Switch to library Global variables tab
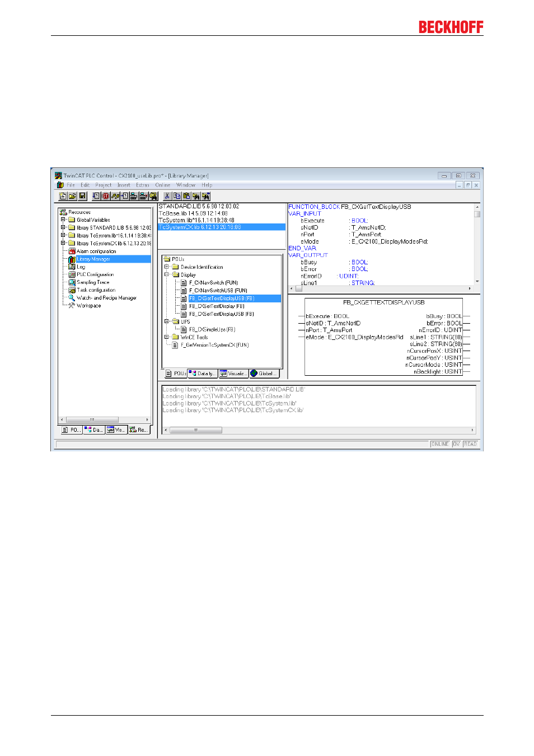This screenshot has height=756, width=534. pyautogui.click(x=264, y=374)
